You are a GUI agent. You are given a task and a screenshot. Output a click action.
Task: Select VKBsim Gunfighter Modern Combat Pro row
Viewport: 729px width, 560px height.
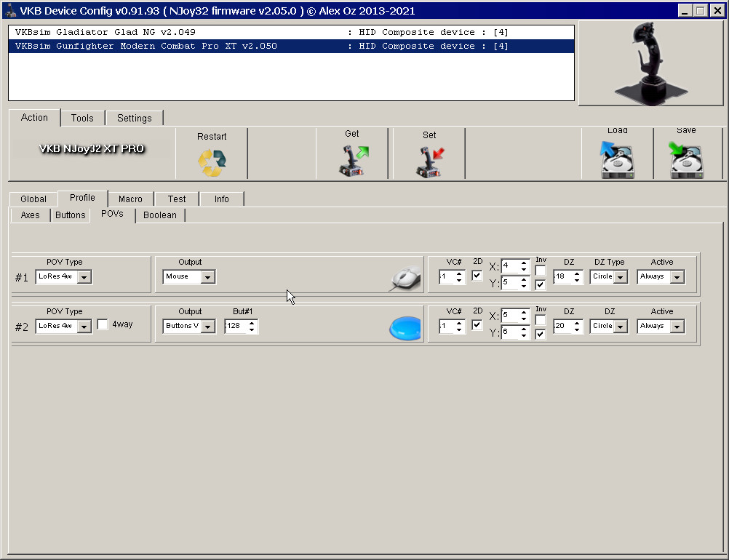[x=291, y=46]
